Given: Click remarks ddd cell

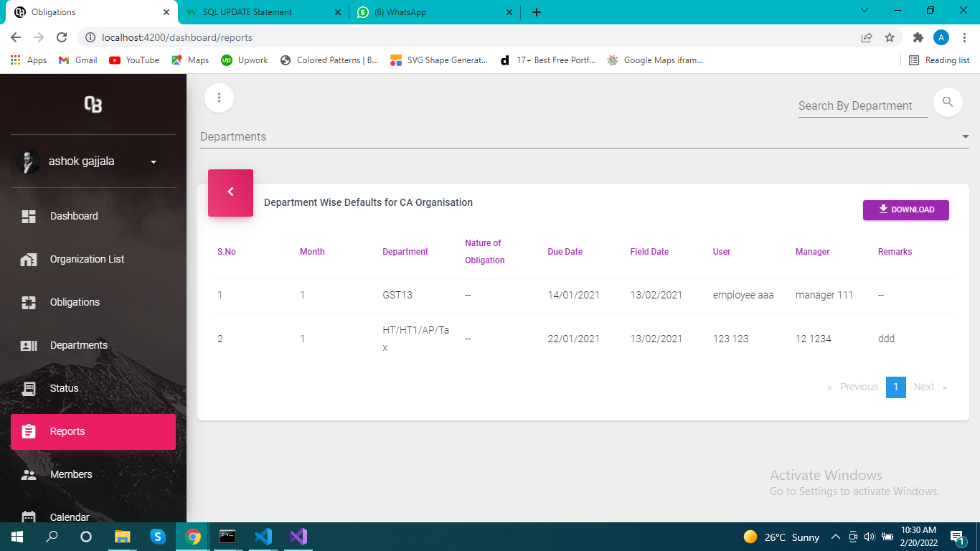Looking at the screenshot, I should (x=887, y=339).
